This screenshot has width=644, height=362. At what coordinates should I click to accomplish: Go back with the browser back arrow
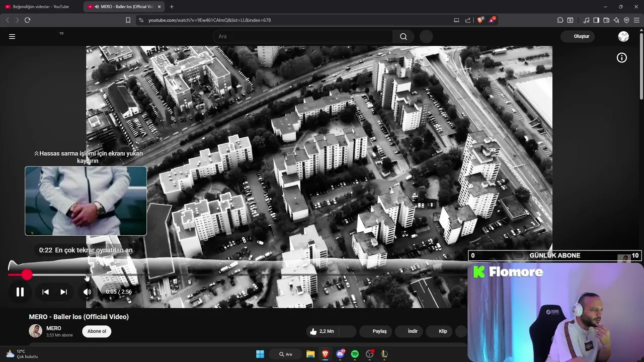tap(7, 20)
